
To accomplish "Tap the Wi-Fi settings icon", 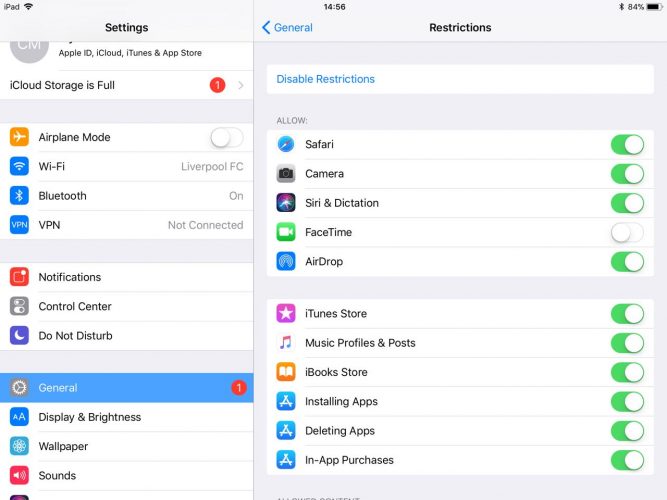I will point(19,166).
